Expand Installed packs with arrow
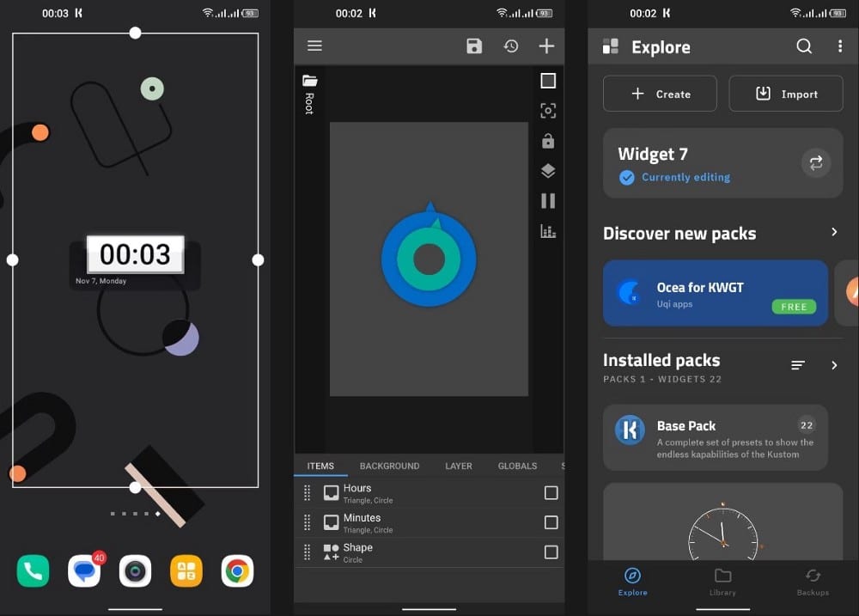The image size is (859, 616). [833, 366]
